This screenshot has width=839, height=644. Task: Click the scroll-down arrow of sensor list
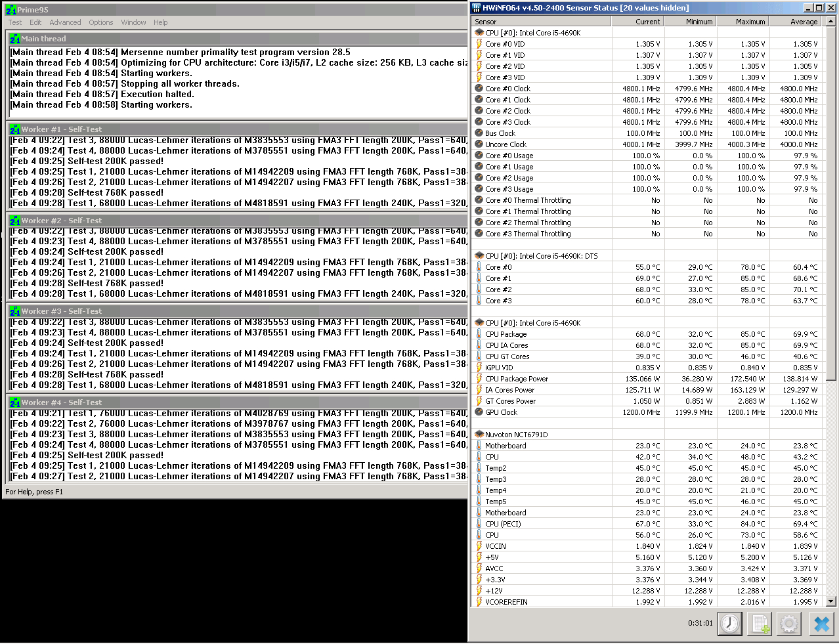(x=831, y=601)
